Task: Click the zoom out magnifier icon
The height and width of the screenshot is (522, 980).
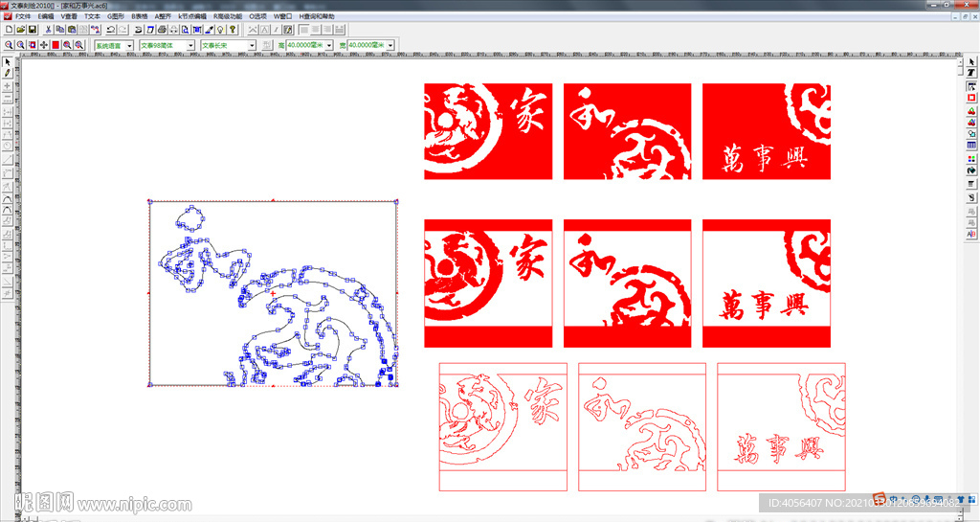Action: point(21,45)
